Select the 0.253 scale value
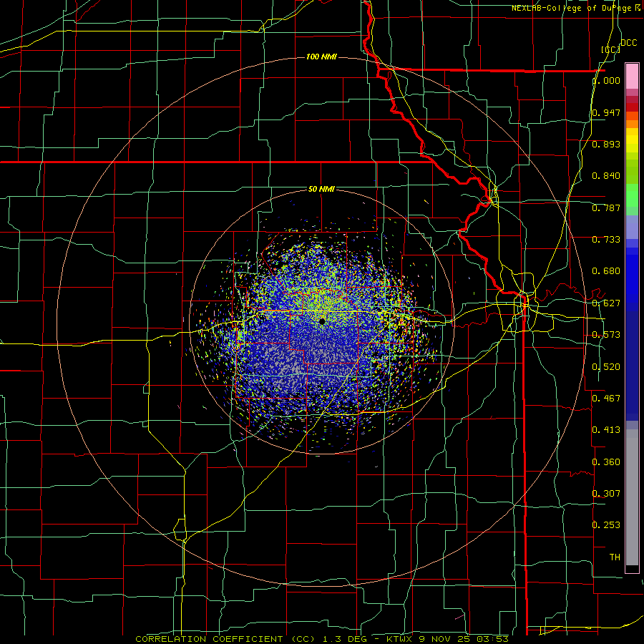 [606, 525]
